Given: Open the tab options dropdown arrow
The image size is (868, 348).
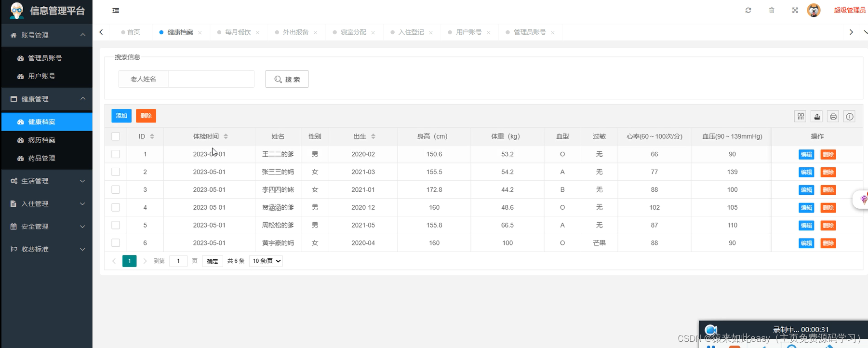Looking at the screenshot, I should [x=865, y=32].
